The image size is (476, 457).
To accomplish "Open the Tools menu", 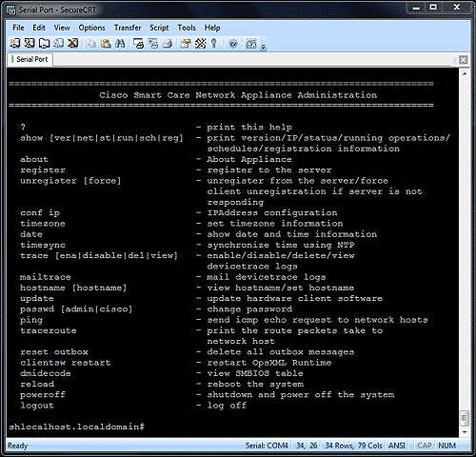I will (187, 28).
